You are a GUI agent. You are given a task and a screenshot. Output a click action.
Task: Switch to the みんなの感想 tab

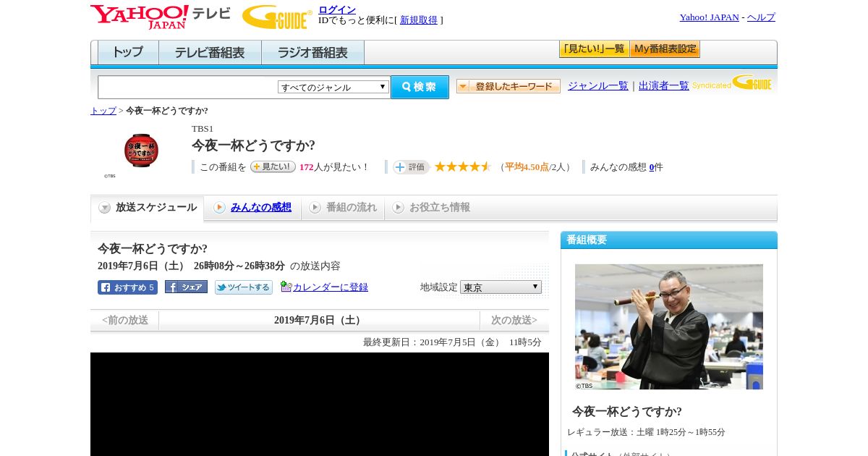(252, 208)
